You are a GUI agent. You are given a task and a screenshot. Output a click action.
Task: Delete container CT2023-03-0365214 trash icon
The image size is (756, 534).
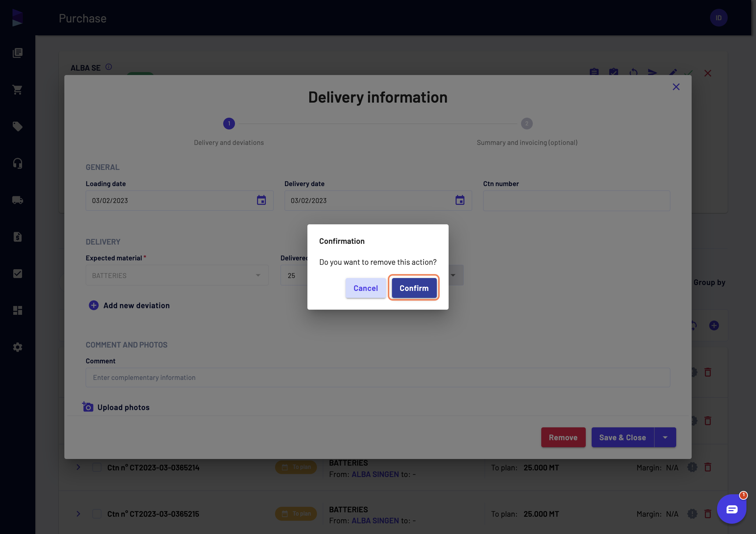(707, 467)
